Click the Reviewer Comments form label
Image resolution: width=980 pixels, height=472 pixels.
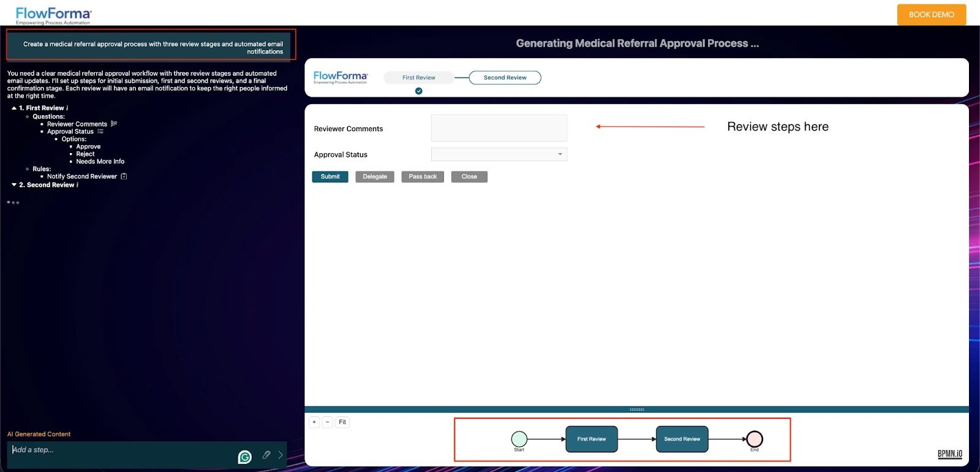(x=349, y=129)
